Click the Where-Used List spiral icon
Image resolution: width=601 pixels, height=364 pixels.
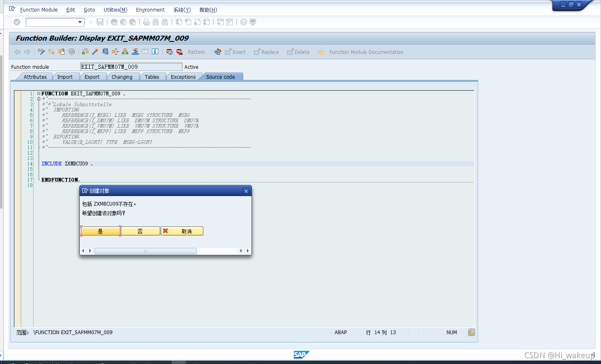(72, 52)
